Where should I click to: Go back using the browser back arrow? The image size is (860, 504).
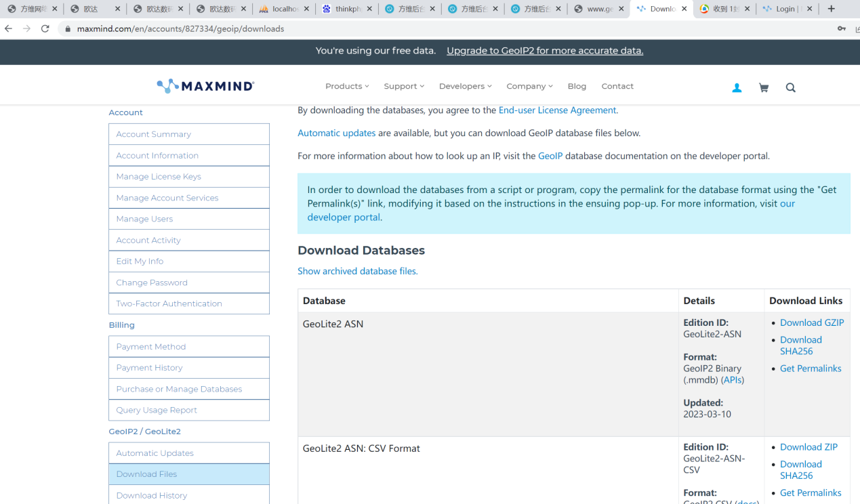tap(8, 28)
